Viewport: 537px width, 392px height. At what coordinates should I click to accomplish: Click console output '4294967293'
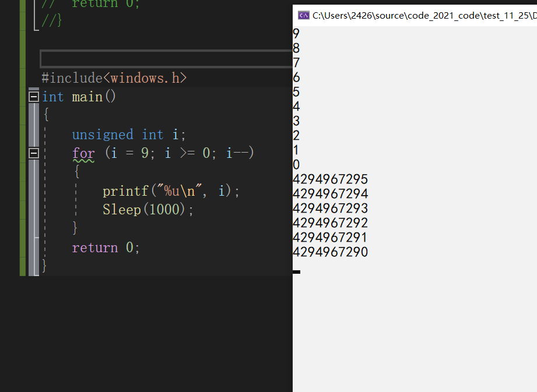[x=330, y=209]
